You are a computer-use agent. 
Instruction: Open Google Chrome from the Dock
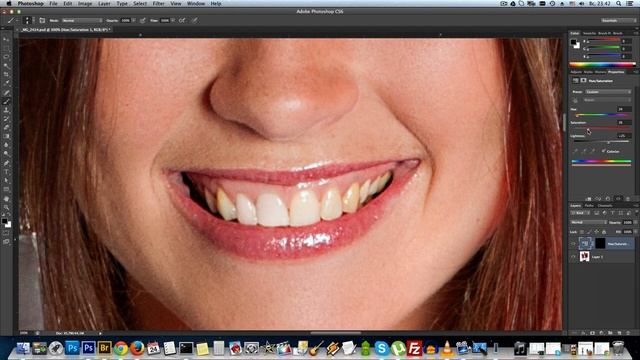click(121, 348)
